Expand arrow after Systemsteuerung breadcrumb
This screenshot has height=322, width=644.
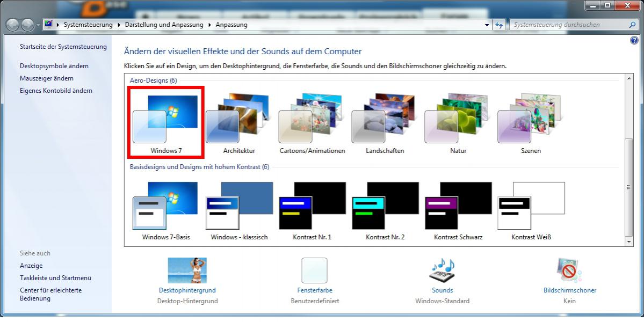(x=119, y=25)
